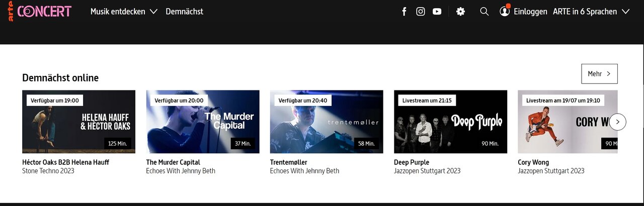The height and width of the screenshot is (206, 644).
Task: Open settings gear icon
Action: coord(461,12)
